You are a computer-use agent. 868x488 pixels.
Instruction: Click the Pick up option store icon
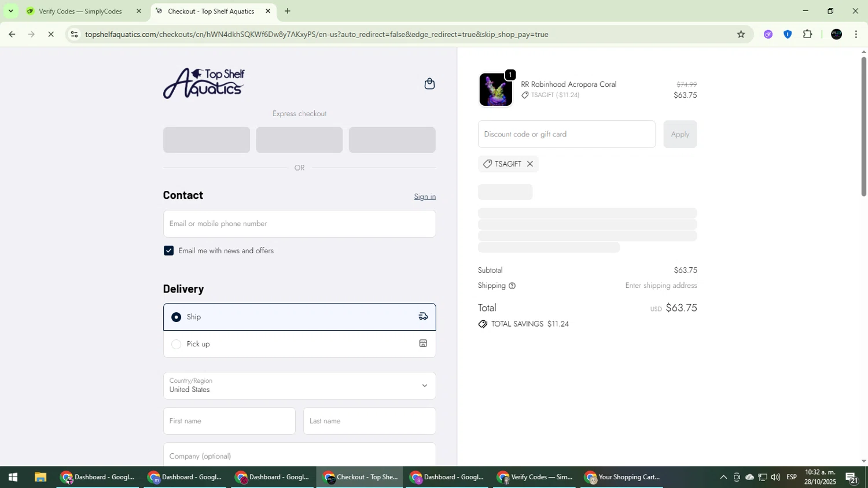pos(423,343)
